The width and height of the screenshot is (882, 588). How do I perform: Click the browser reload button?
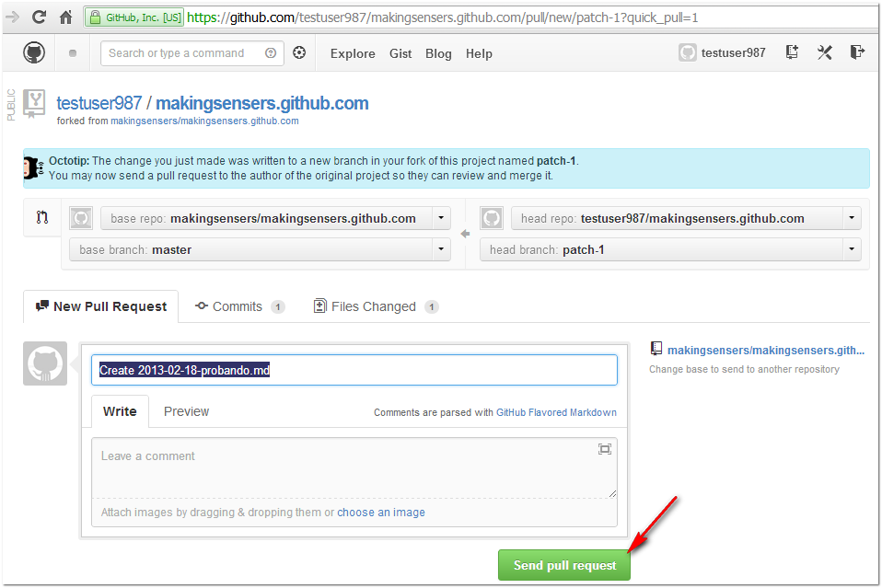(x=39, y=17)
